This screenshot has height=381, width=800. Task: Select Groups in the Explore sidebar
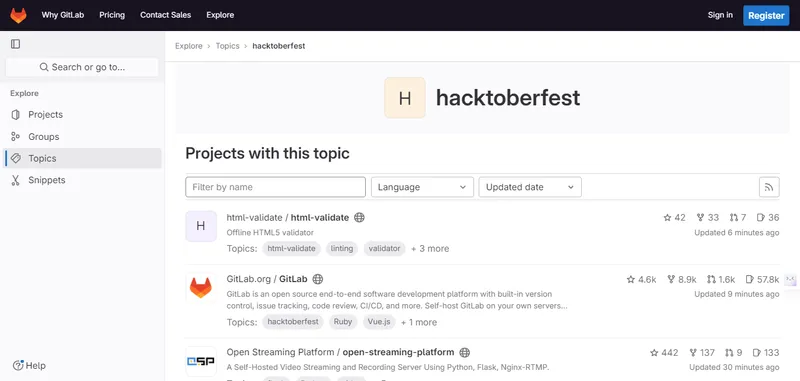coord(82,137)
